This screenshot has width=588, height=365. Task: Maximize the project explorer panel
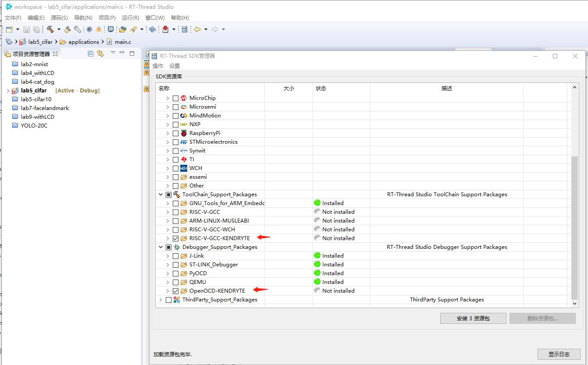[132, 53]
